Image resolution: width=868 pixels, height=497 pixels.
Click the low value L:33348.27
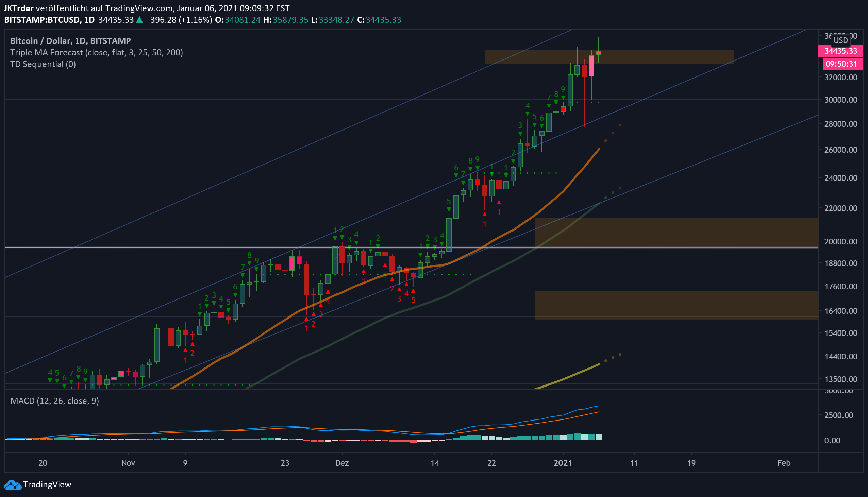(x=333, y=20)
